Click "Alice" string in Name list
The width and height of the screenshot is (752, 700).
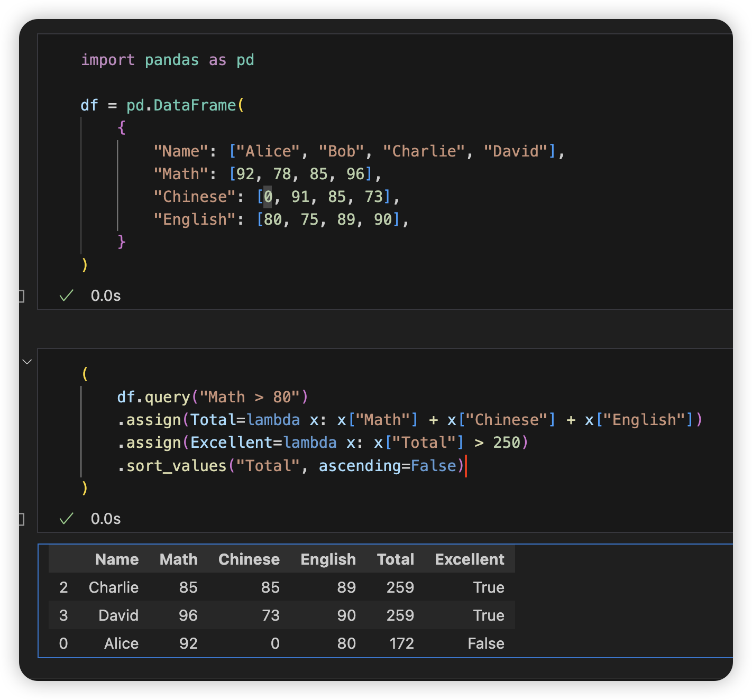268,151
